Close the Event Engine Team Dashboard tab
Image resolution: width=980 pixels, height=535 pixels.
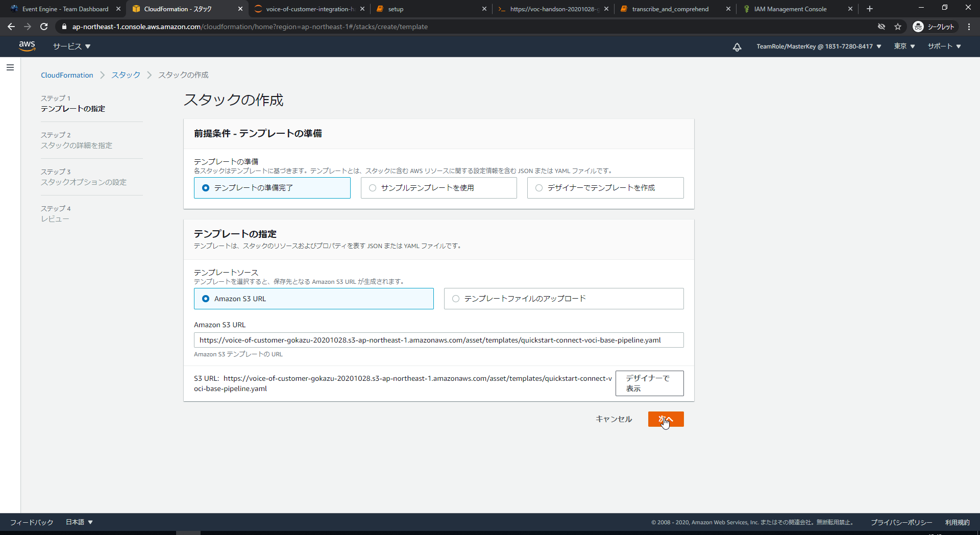118,9
